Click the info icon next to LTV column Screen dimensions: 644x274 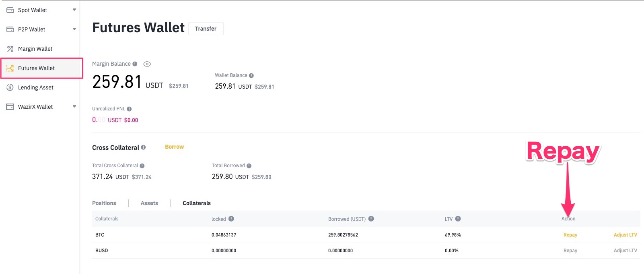458,219
